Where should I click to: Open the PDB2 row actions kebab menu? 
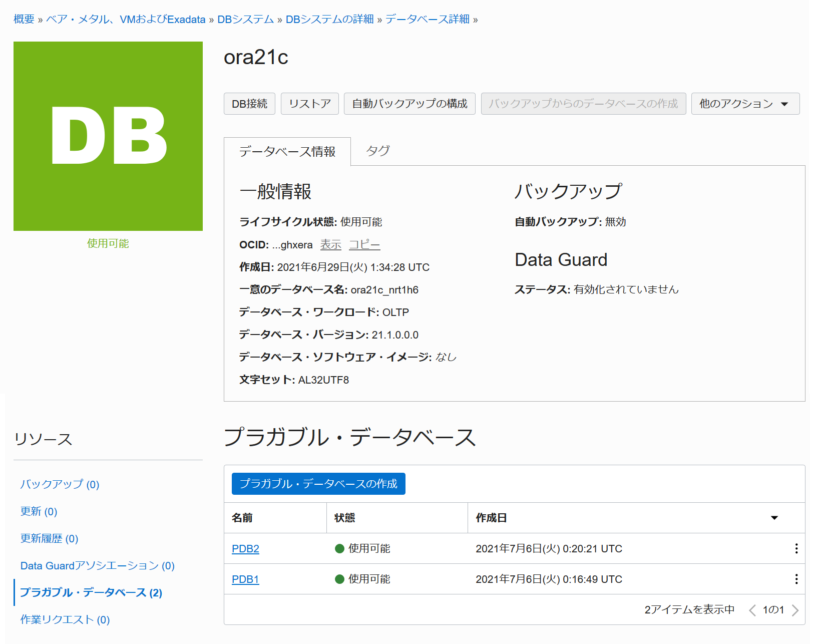(796, 548)
